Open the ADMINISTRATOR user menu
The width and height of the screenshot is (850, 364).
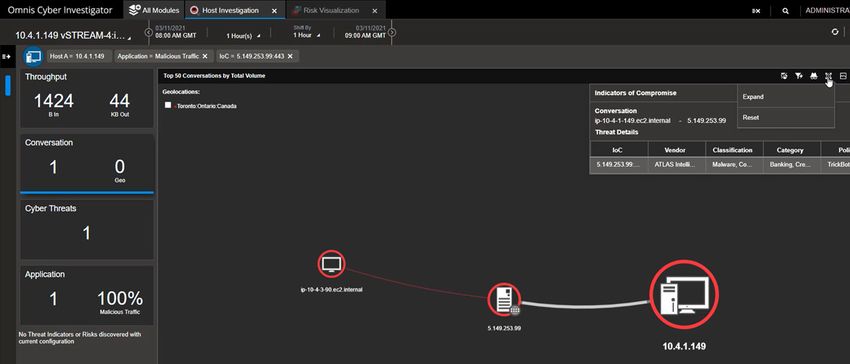click(x=827, y=10)
